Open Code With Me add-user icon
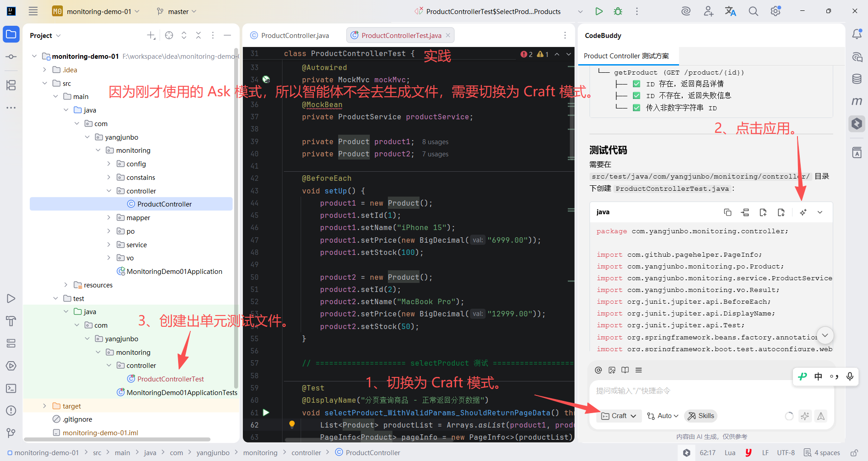This screenshot has height=461, width=868. point(708,11)
